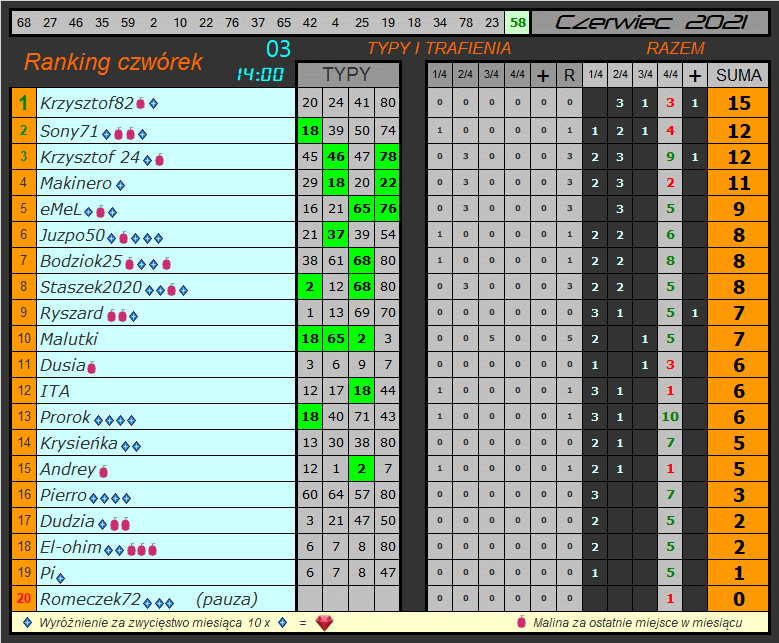Click green pick 37 in Juzpo50 row

point(336,235)
